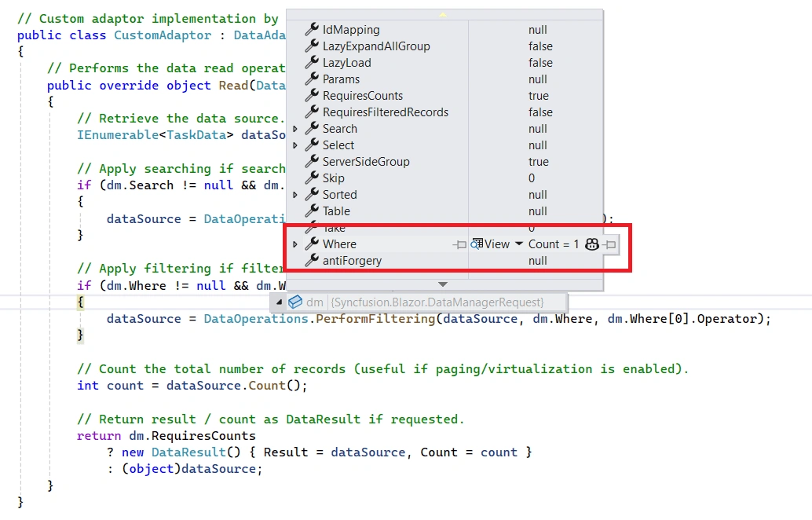Select the ServerSideGroup property name
The width and height of the screenshot is (812, 520).
tap(366, 162)
